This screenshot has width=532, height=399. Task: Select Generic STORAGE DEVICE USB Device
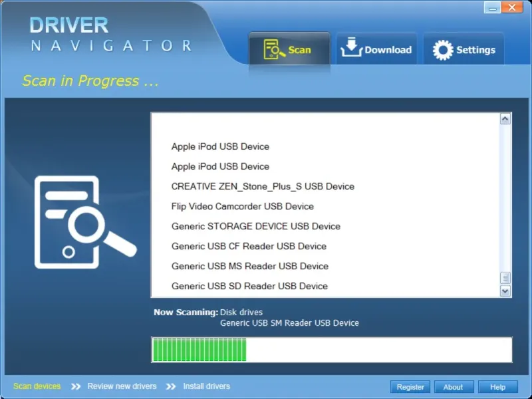[256, 226]
